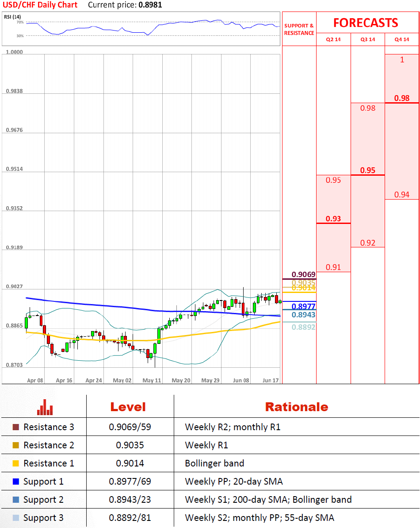Select the current price value 0.8981
The height and width of the screenshot is (528, 420).
150,5
